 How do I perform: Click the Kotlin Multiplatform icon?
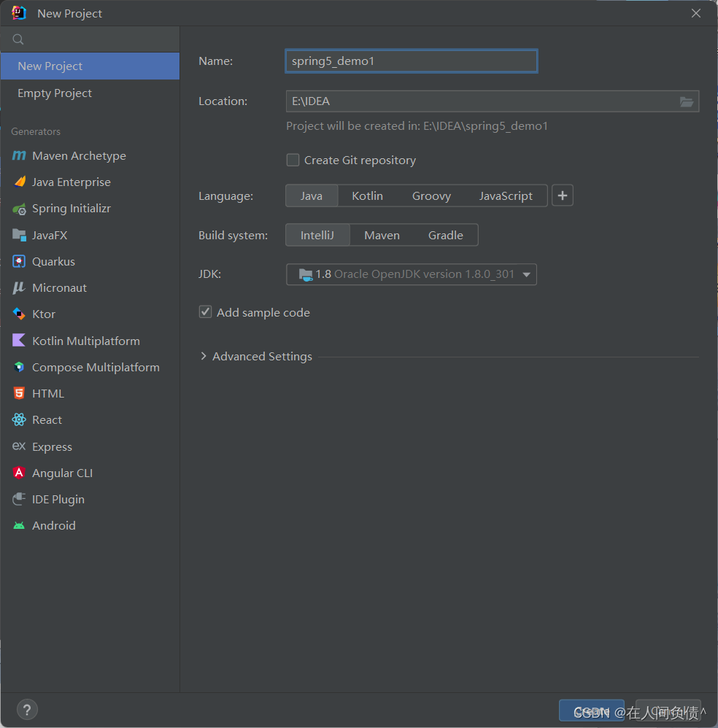[x=19, y=341]
